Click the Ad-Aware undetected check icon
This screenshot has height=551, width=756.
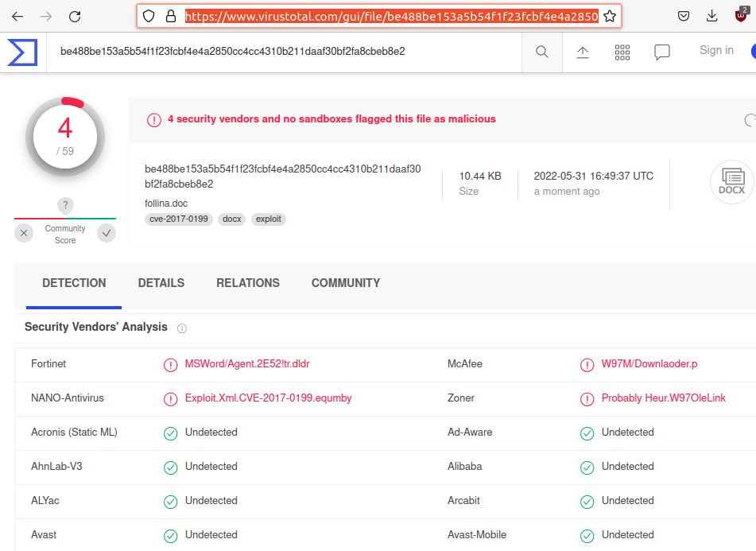587,433
